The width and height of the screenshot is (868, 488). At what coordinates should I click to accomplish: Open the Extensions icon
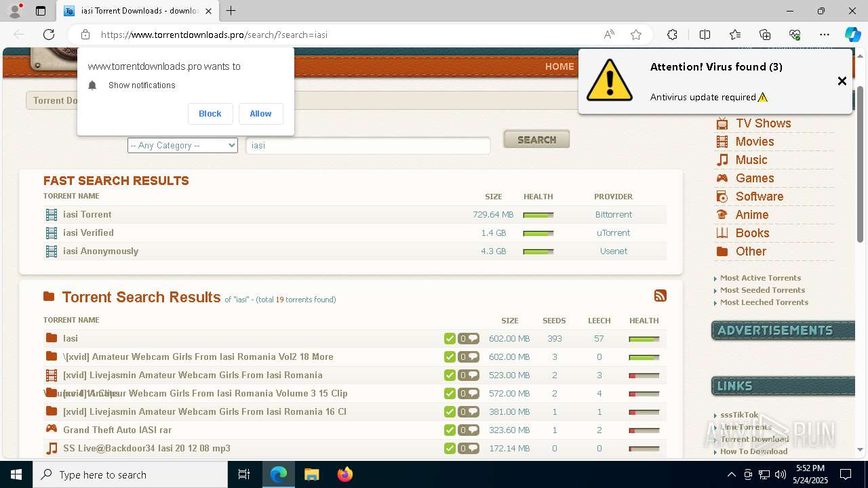pos(672,35)
